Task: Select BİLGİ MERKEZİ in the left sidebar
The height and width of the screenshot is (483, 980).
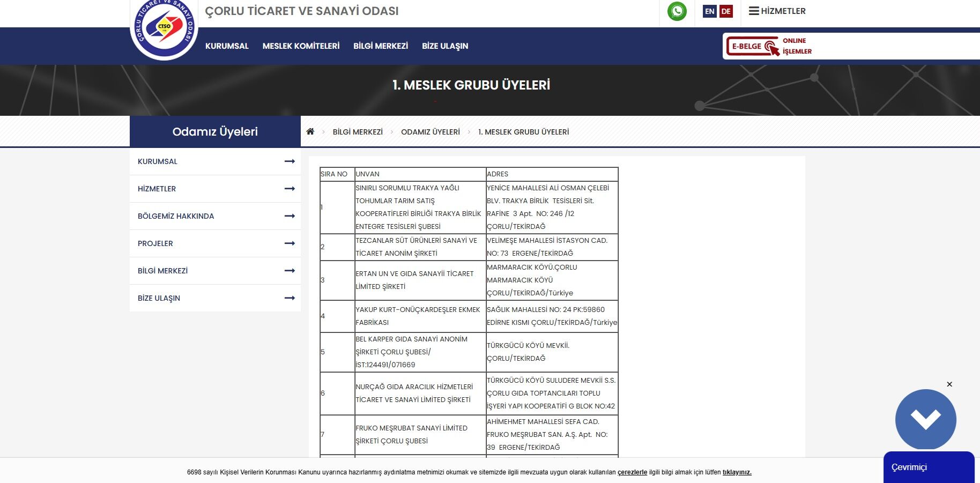Action: pos(215,271)
